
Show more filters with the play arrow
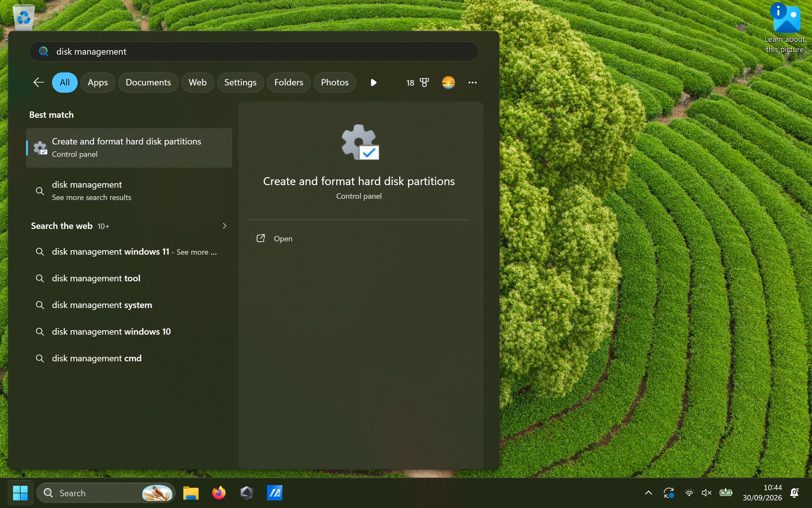point(373,82)
